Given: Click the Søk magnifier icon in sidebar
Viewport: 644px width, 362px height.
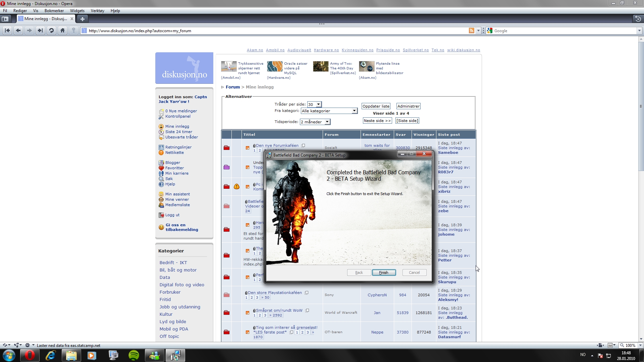Looking at the screenshot, I should 161,179.
